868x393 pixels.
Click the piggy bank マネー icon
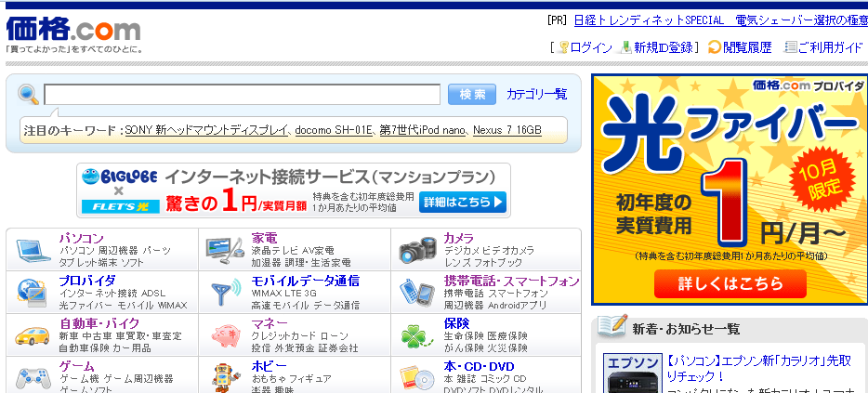[226, 335]
